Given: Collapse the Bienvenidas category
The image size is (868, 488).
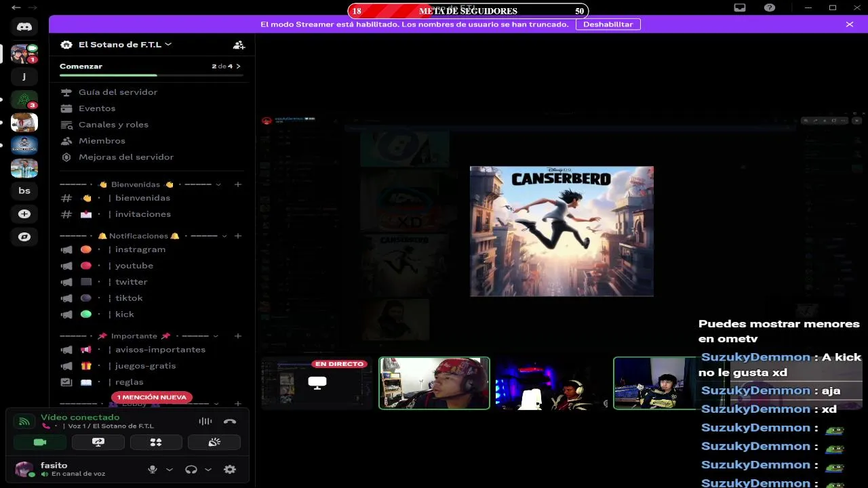Looking at the screenshot, I should [218, 184].
